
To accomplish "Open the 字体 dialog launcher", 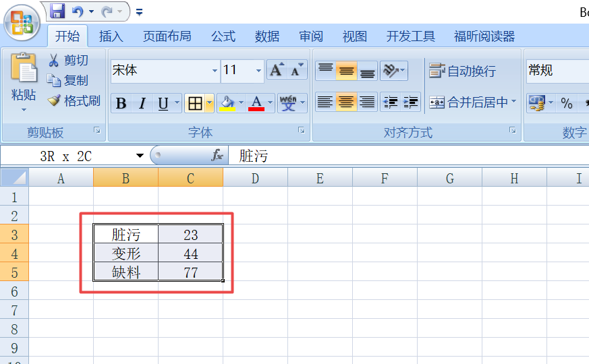I will pos(302,130).
